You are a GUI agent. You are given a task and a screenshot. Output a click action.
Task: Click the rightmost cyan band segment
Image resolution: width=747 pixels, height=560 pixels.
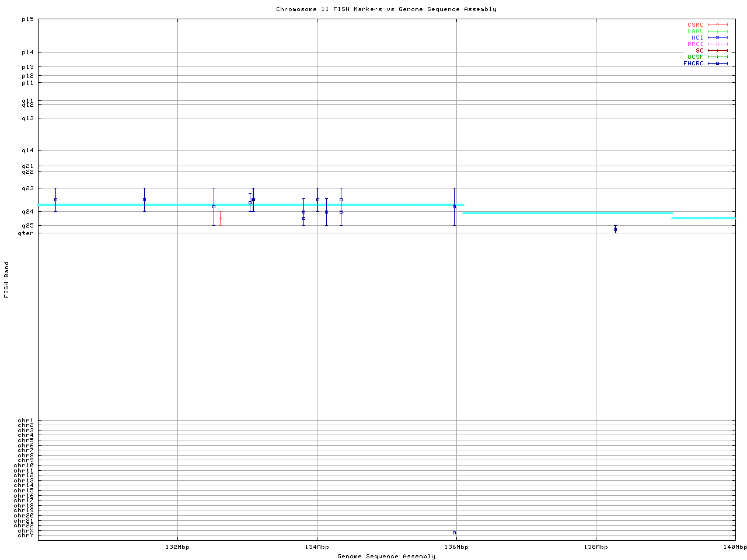click(x=703, y=218)
